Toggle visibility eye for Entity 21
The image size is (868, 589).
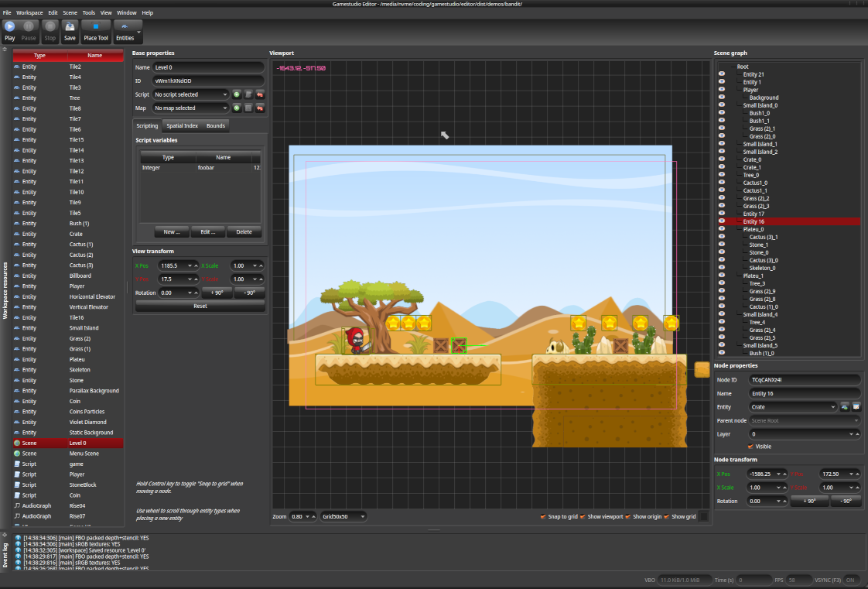point(721,74)
